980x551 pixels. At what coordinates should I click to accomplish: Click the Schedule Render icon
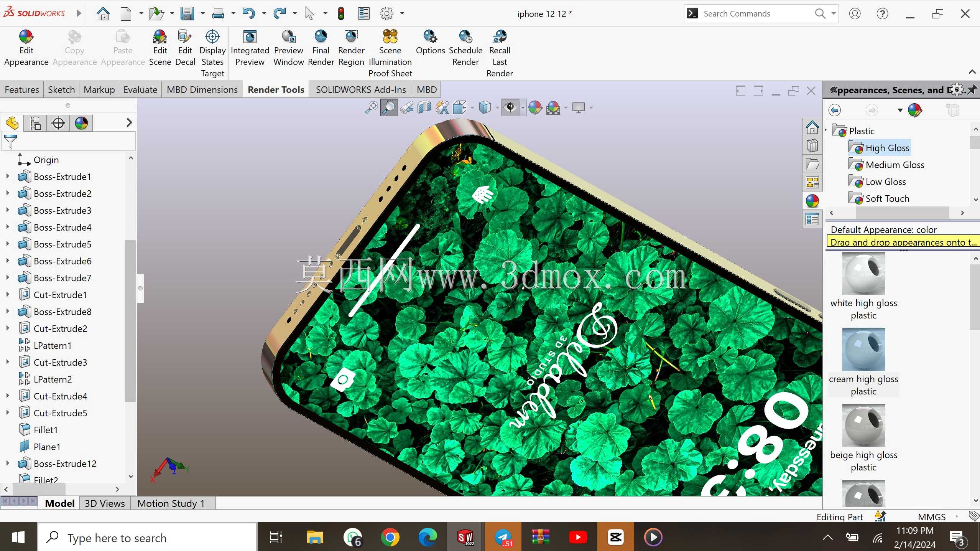click(465, 37)
